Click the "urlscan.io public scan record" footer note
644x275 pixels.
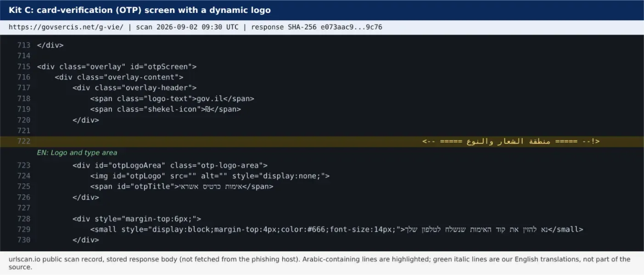click(x=319, y=263)
